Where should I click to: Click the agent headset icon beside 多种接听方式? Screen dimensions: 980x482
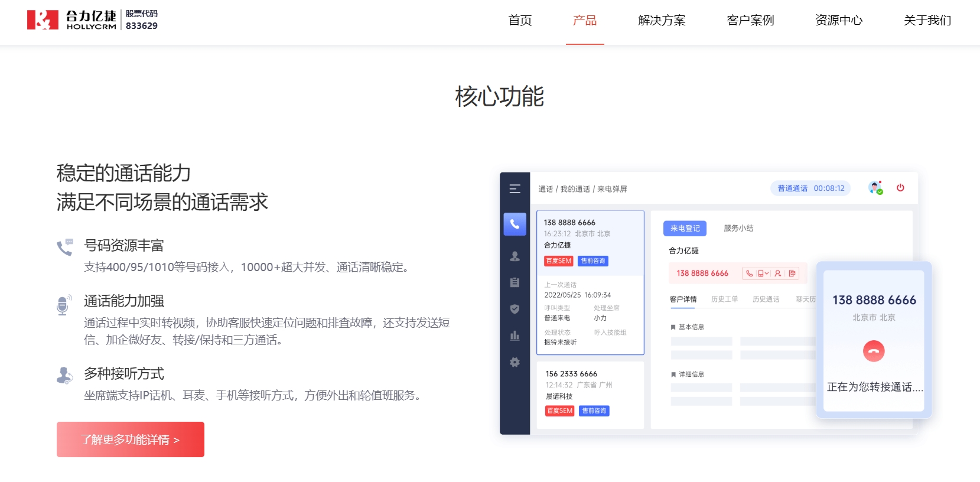click(x=65, y=375)
